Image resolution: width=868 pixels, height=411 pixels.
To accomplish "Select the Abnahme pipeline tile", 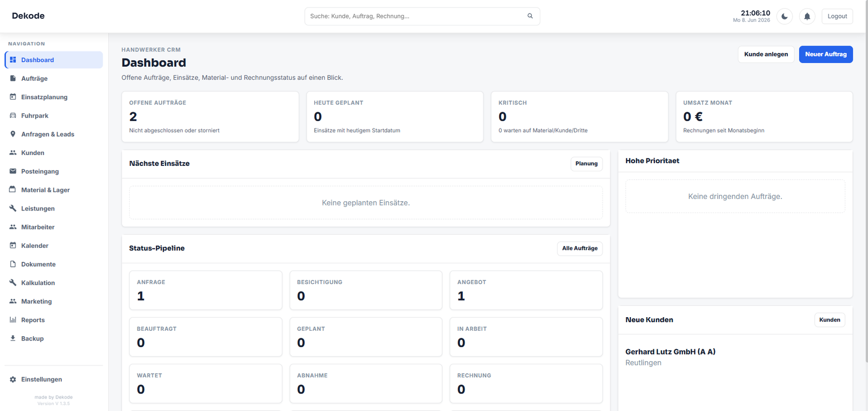I will pos(366,383).
